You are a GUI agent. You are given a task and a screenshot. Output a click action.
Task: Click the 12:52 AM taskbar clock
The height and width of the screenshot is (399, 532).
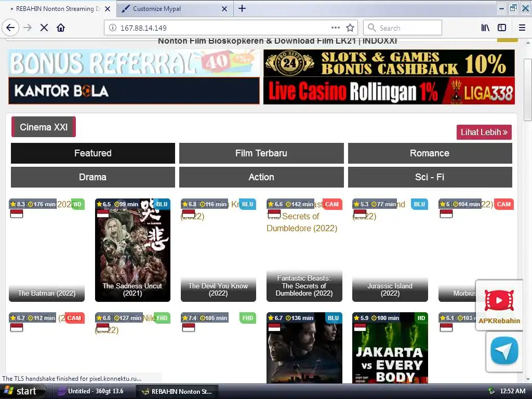coord(512,391)
